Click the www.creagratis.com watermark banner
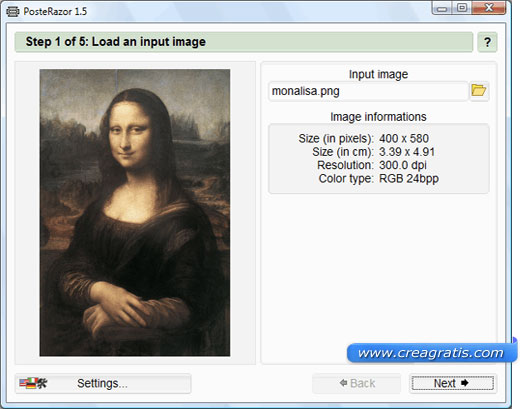 (x=432, y=353)
